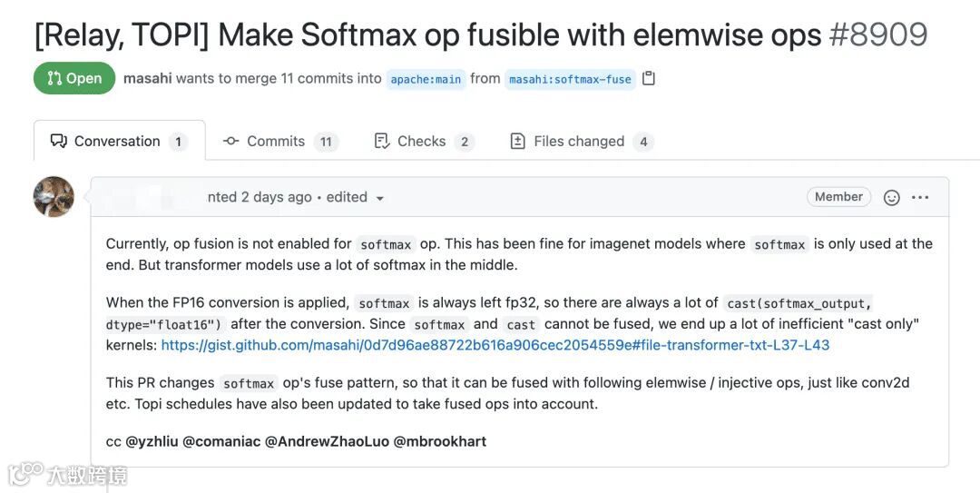The width and height of the screenshot is (980, 493).
Task: Click the apache:main base branch link
Action: pyautogui.click(x=426, y=79)
